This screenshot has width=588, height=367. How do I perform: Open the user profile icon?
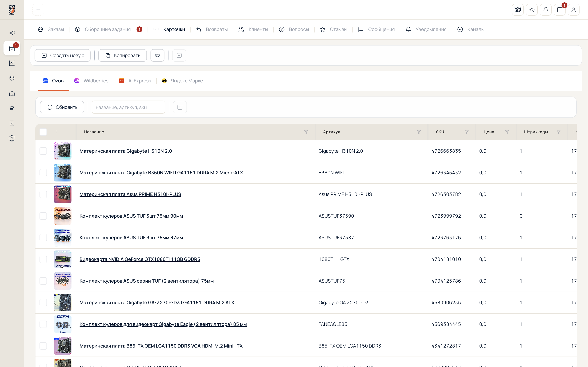574,10
